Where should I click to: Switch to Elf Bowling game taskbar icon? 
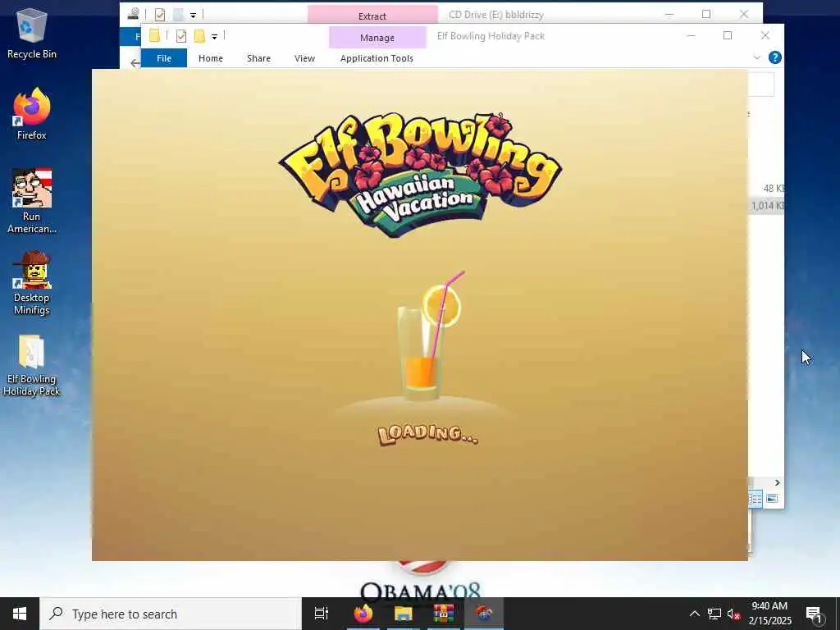point(484,614)
